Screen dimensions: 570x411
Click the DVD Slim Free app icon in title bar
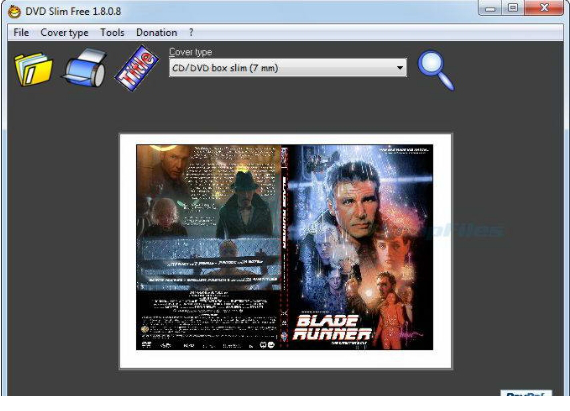tap(14, 12)
